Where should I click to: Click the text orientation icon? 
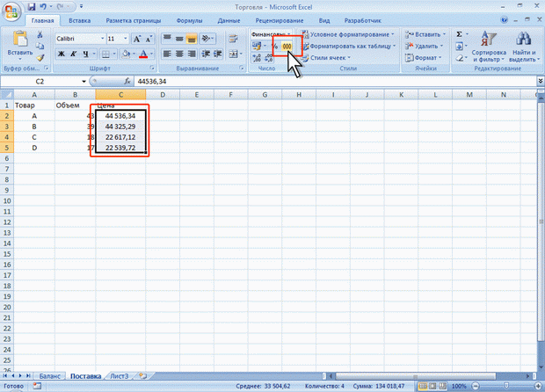click(206, 38)
